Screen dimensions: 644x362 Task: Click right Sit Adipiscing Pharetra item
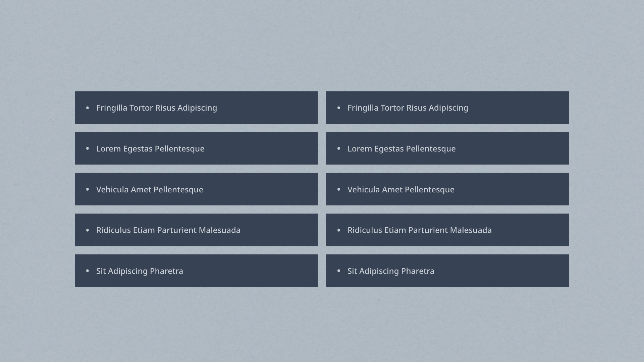447,271
